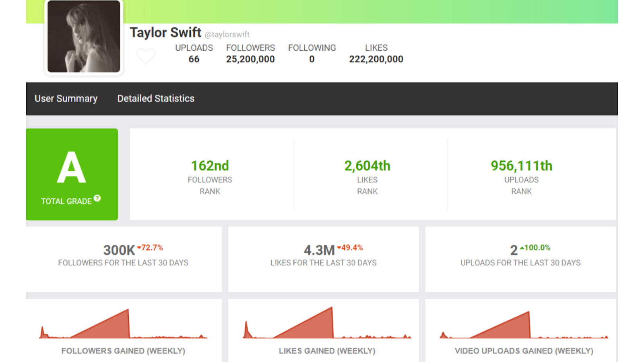Click the FOLLOWING header label

pos(312,48)
